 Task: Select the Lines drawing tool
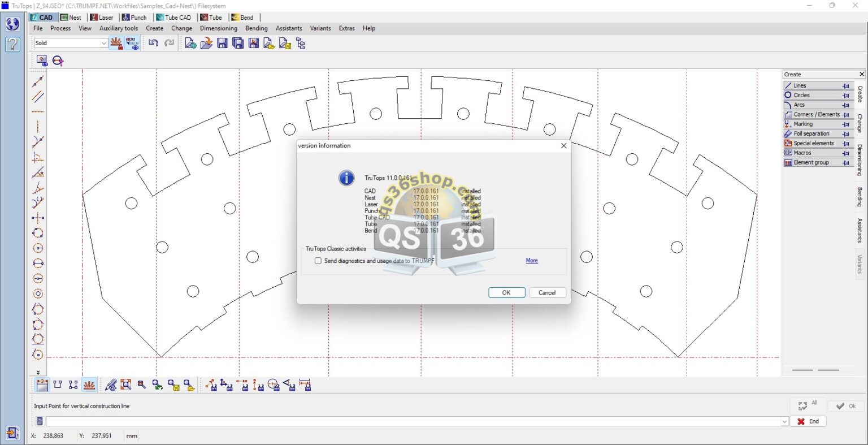click(801, 85)
